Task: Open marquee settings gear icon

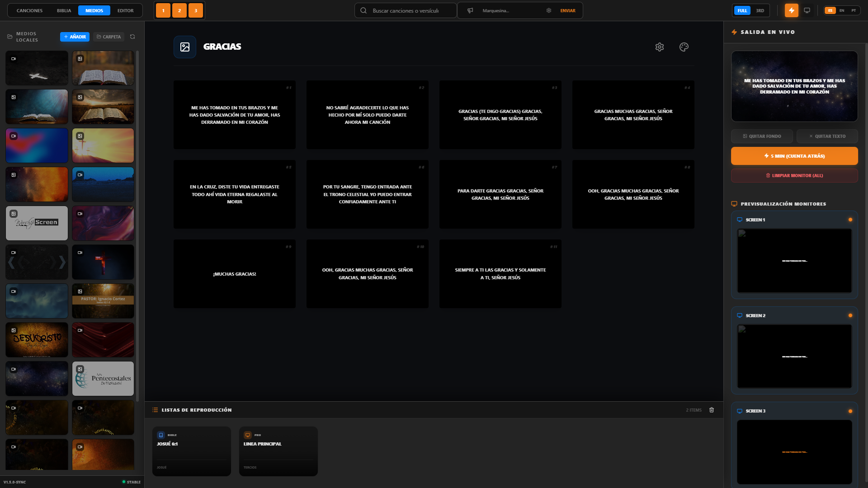Action: point(548,10)
